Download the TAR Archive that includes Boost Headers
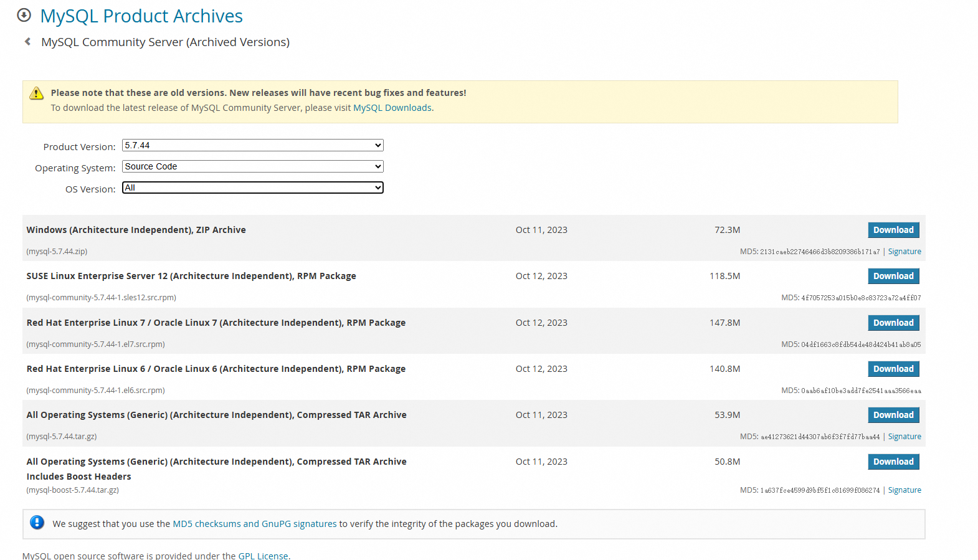Screen dimensions: 978x560 click(893, 462)
